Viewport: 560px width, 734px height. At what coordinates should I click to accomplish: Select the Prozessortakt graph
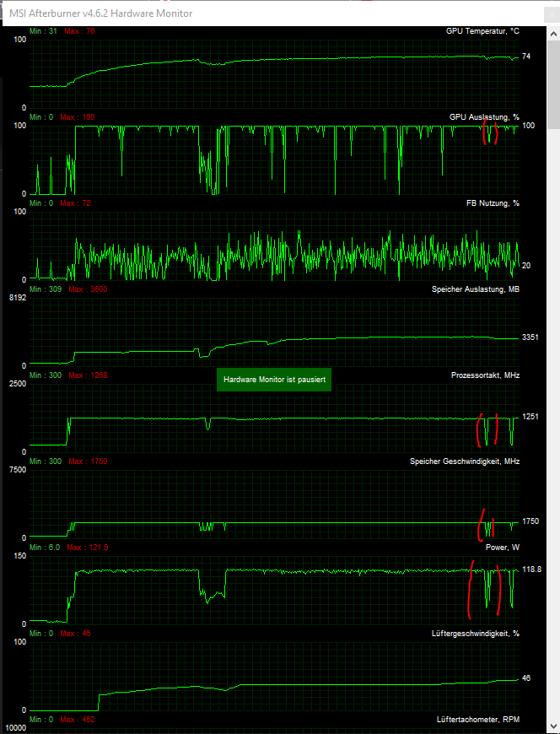click(274, 418)
